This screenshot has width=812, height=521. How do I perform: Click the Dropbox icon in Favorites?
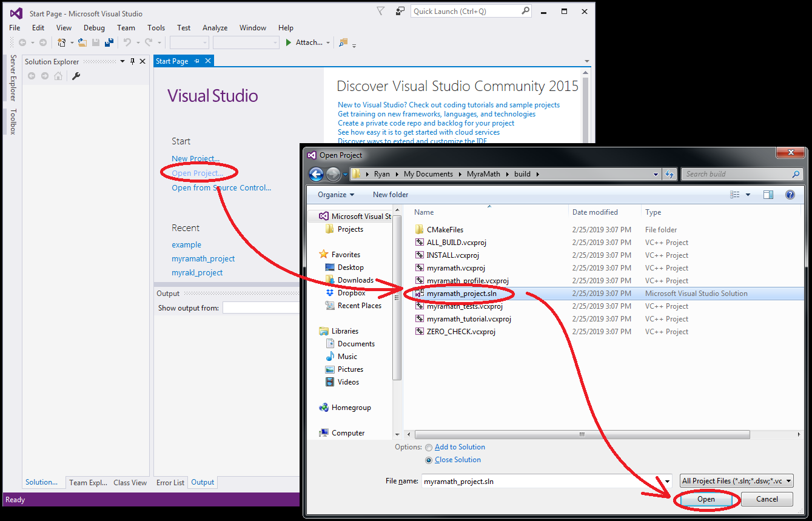329,293
